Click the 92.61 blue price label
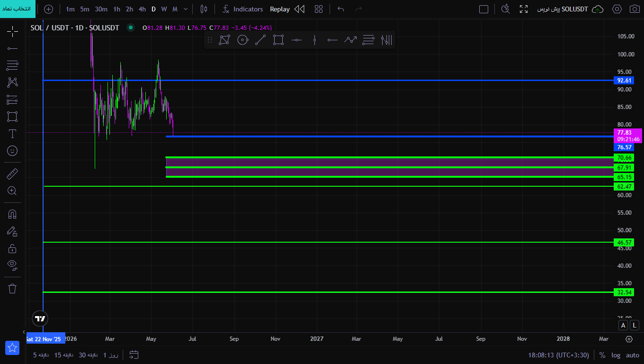 pos(625,81)
